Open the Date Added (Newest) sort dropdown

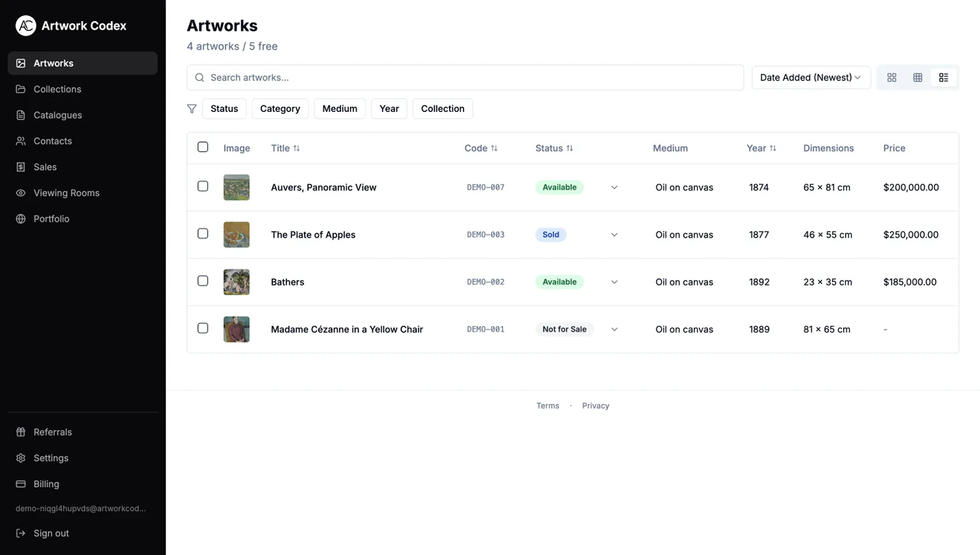pos(811,78)
